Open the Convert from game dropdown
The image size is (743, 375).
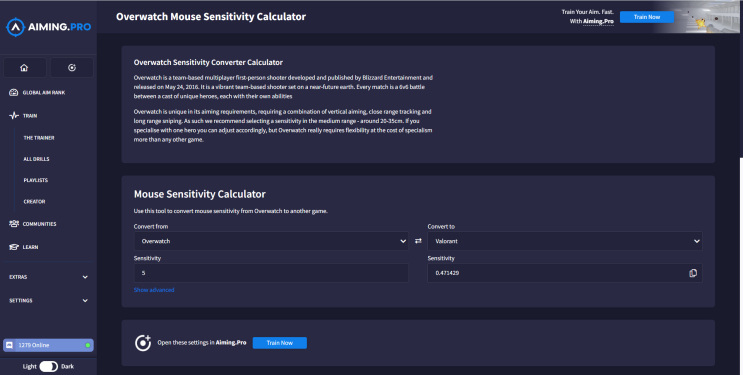pyautogui.click(x=271, y=241)
